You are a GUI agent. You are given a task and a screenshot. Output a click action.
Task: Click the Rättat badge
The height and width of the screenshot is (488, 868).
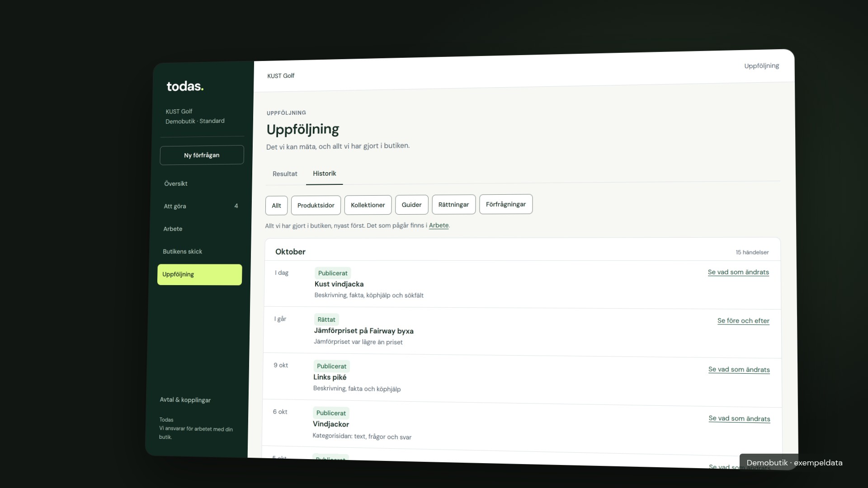[x=326, y=319]
